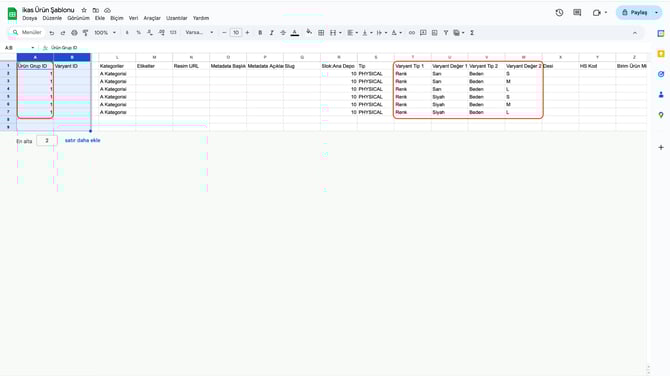This screenshot has height=376, width=670.
Task: Open Tasks in the side panel
Action: tap(661, 74)
